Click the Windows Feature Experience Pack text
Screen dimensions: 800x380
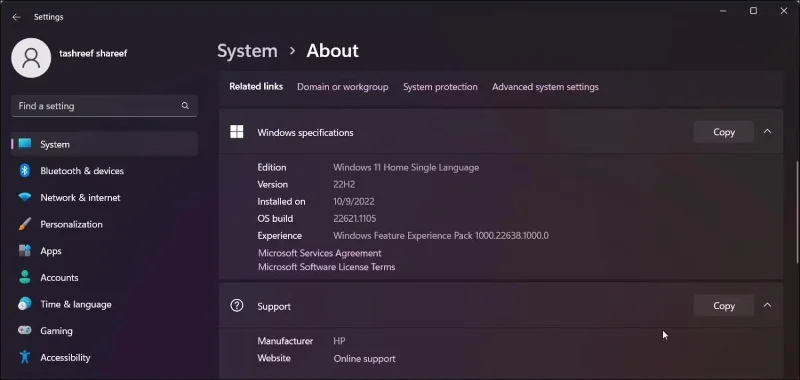click(x=441, y=236)
